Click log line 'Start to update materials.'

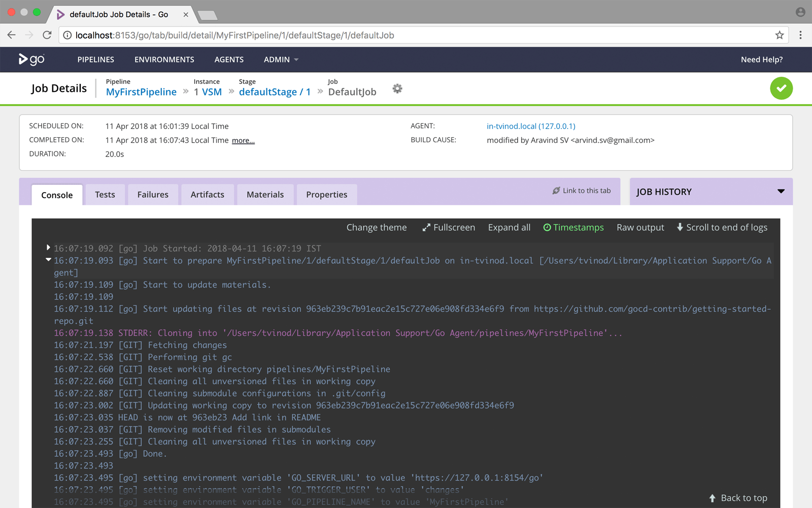pyautogui.click(x=162, y=285)
